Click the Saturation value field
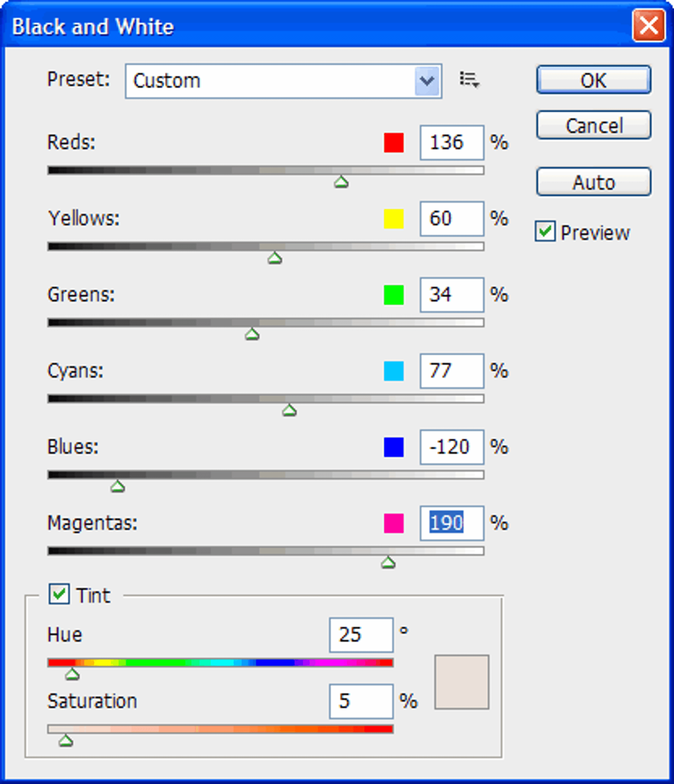Image resolution: width=674 pixels, height=784 pixels. click(x=361, y=701)
